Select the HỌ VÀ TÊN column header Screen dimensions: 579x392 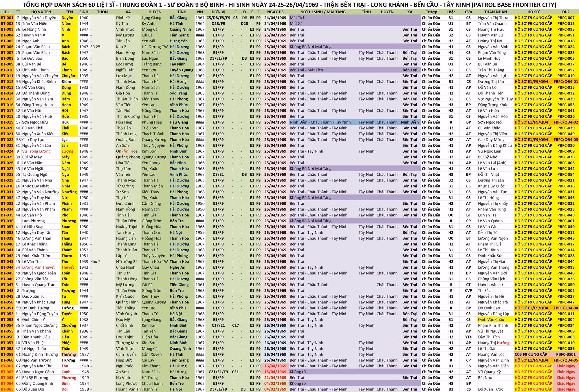point(41,12)
